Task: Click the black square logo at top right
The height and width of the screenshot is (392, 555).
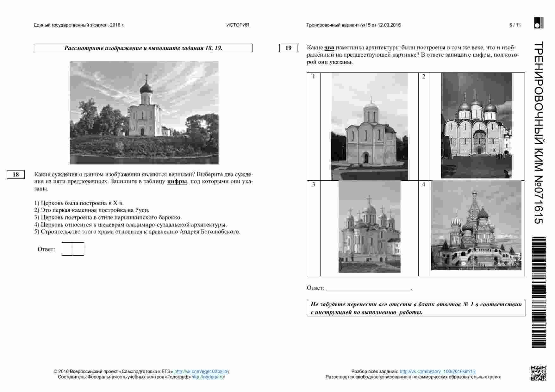Action: click(x=539, y=23)
